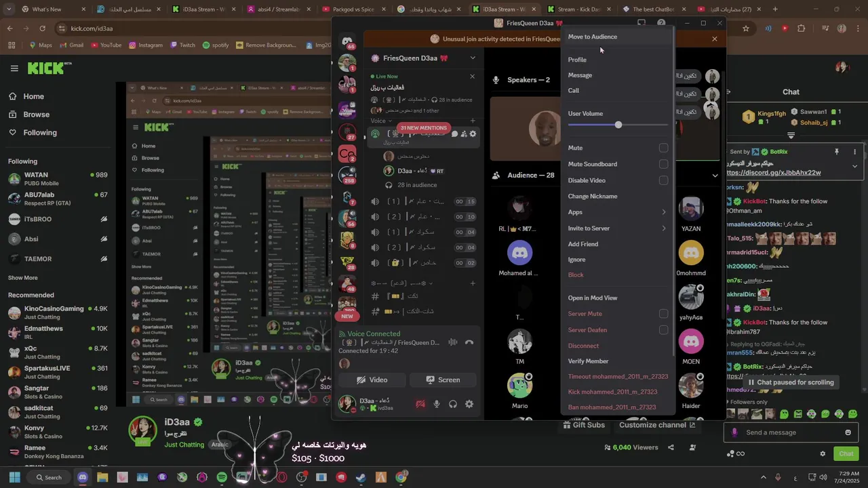Viewport: 868px width, 488px height.
Task: Enable the Server Mute checkbox
Action: 663,314
